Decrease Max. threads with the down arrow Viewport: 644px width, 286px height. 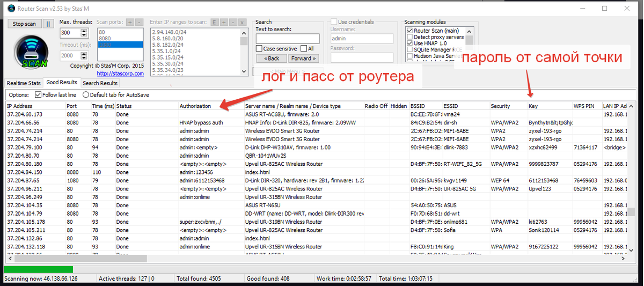pos(83,35)
